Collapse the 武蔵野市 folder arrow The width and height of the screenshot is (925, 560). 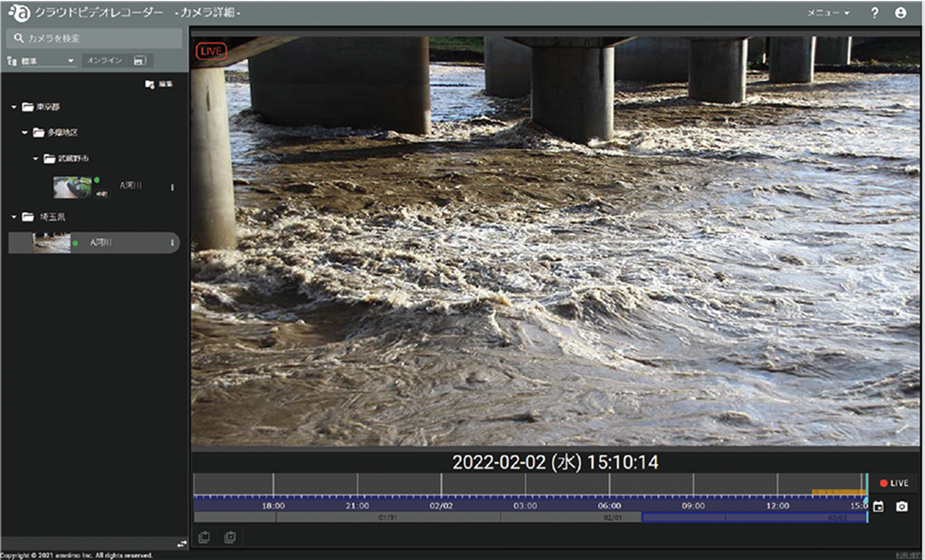pos(35,158)
